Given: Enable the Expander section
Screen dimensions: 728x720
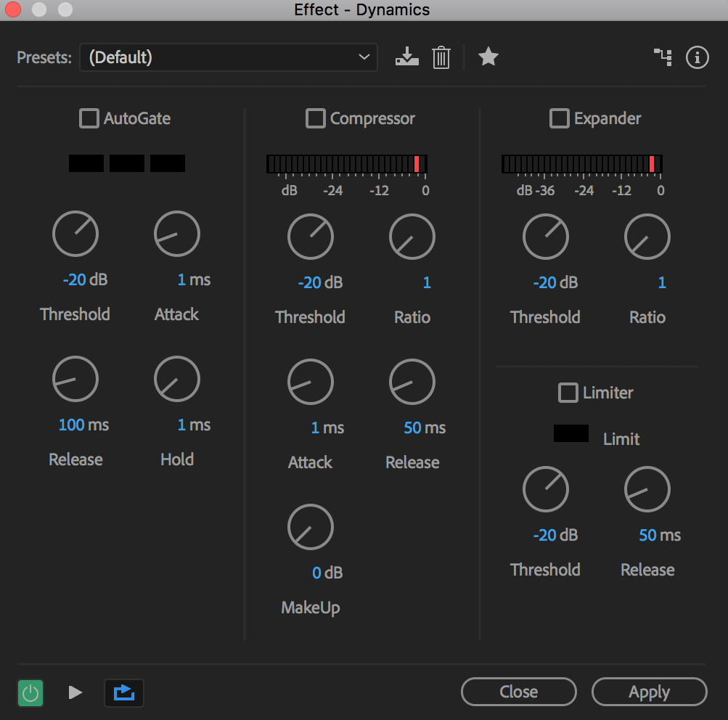Looking at the screenshot, I should [x=559, y=118].
